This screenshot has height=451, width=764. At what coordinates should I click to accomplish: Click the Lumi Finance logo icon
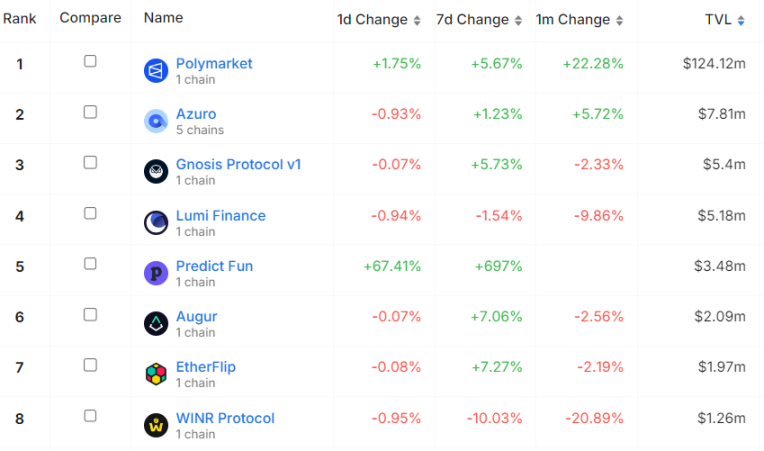(156, 222)
